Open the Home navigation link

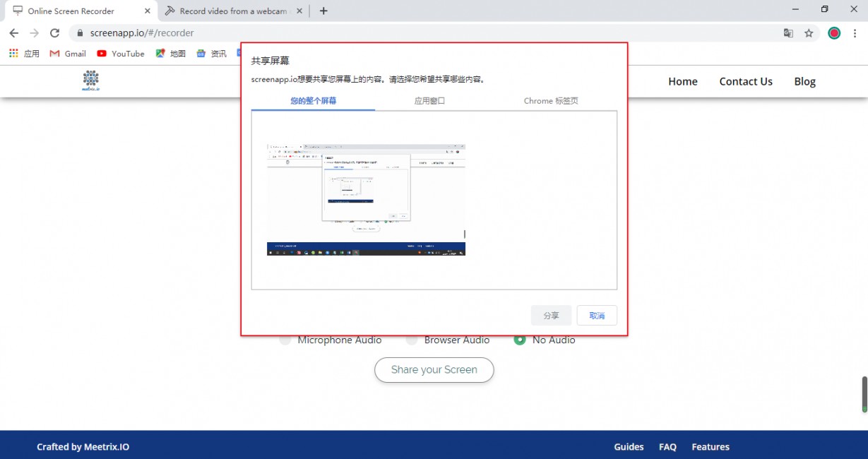[683, 82]
